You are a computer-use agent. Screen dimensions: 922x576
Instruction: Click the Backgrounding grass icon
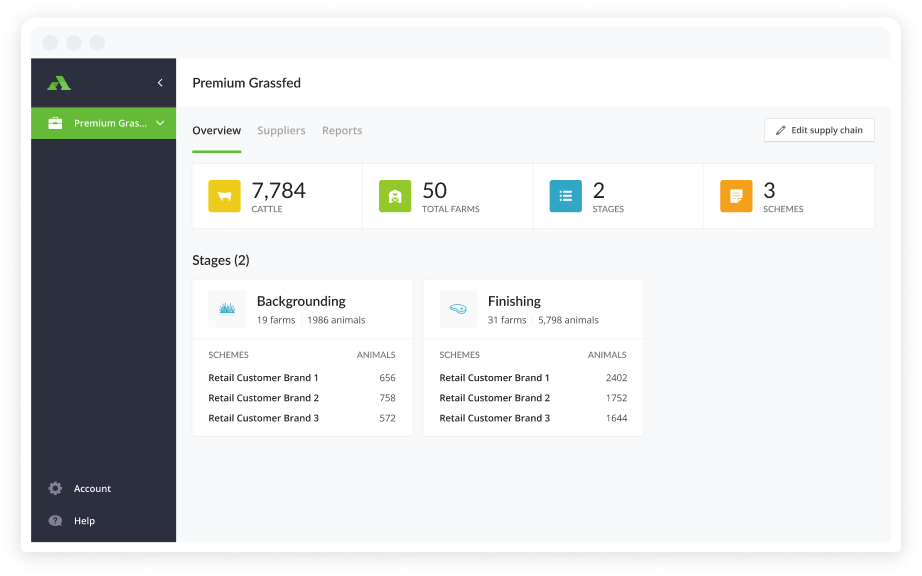(227, 309)
